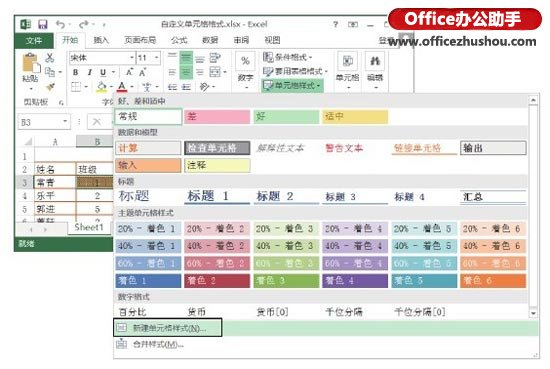Click the Copy icon

click(x=50, y=72)
